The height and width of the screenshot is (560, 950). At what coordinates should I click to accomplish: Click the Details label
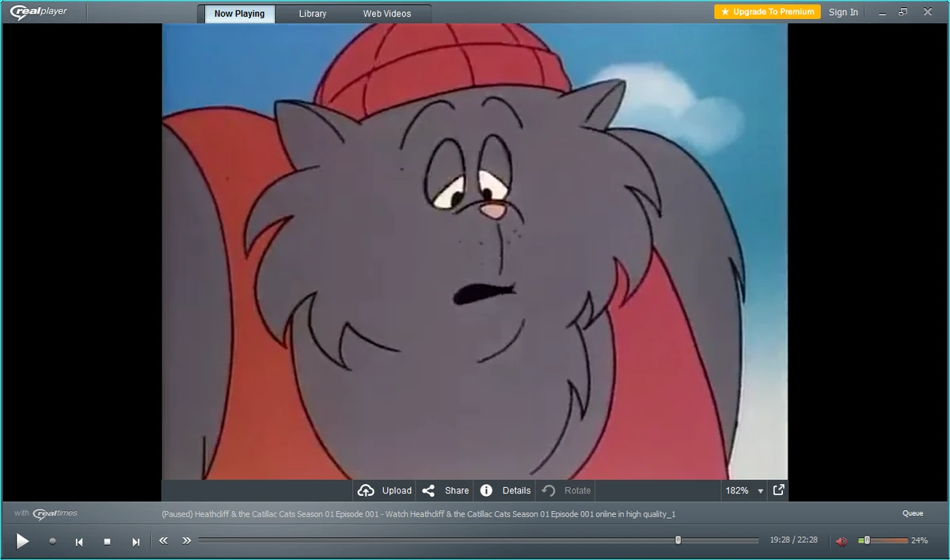coord(516,490)
